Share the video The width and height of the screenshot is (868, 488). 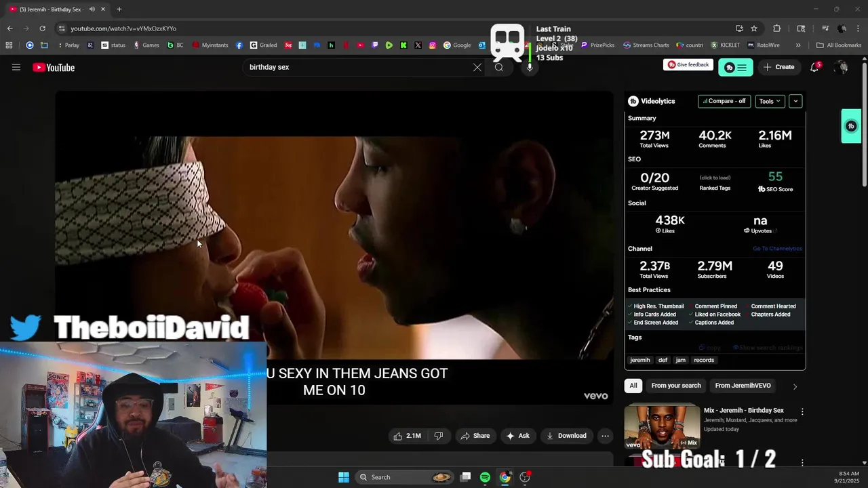[x=475, y=436]
